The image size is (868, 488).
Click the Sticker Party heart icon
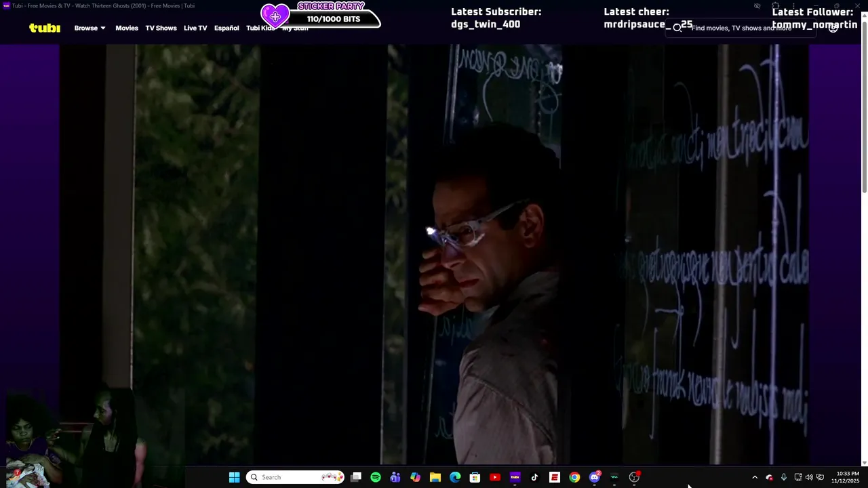click(x=275, y=16)
